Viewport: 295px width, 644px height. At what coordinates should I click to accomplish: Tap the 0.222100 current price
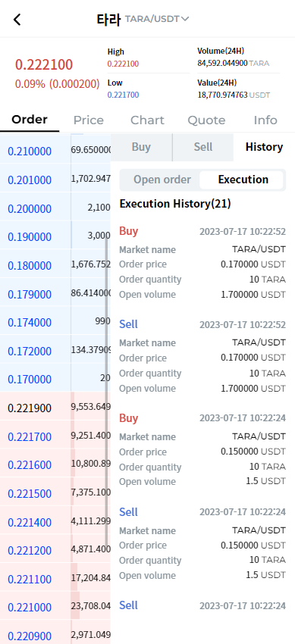(44, 65)
